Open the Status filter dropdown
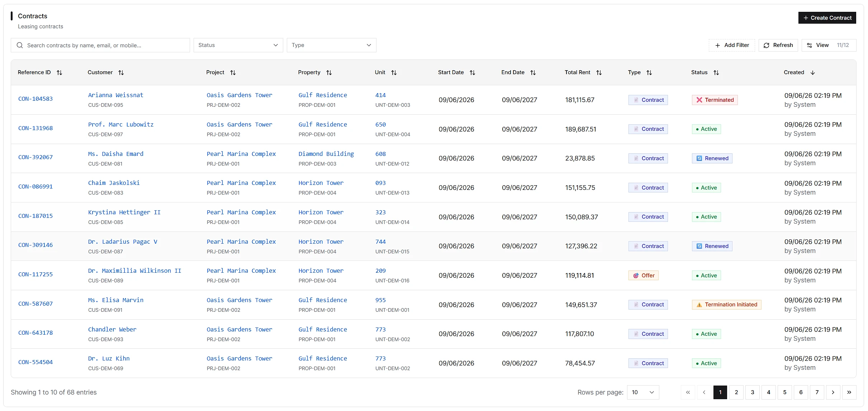 click(x=238, y=45)
